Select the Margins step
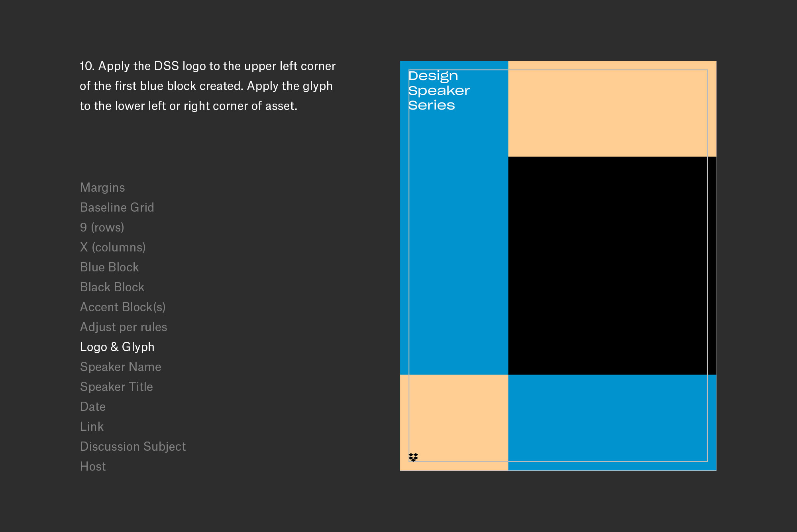This screenshot has width=797, height=532. pos(102,187)
